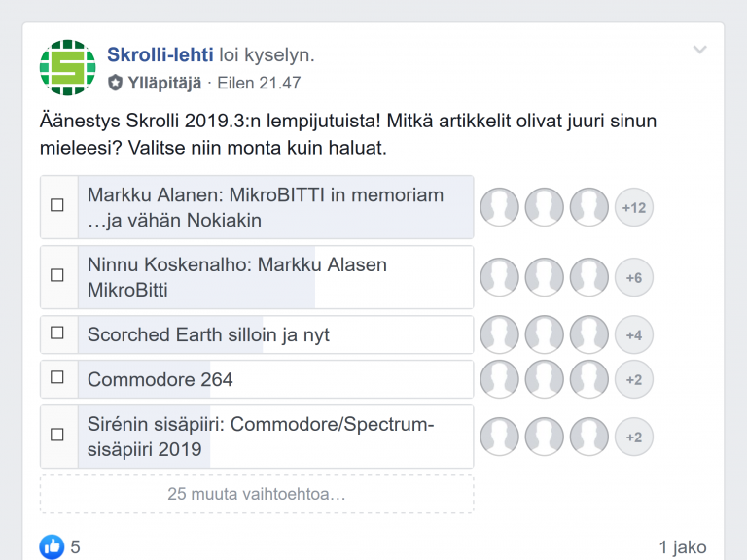Show the +12 more voters list
The height and width of the screenshot is (560, 747).
634,207
